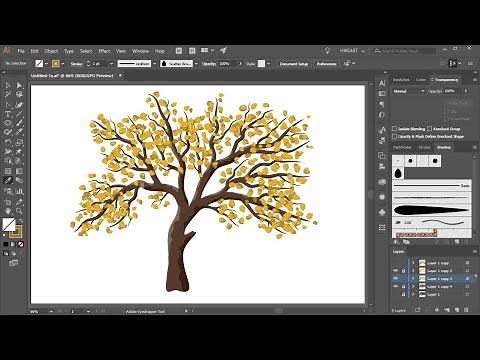Select the Perspective Grid tool
Viewport: 480px width, 360px height.
[19, 161]
